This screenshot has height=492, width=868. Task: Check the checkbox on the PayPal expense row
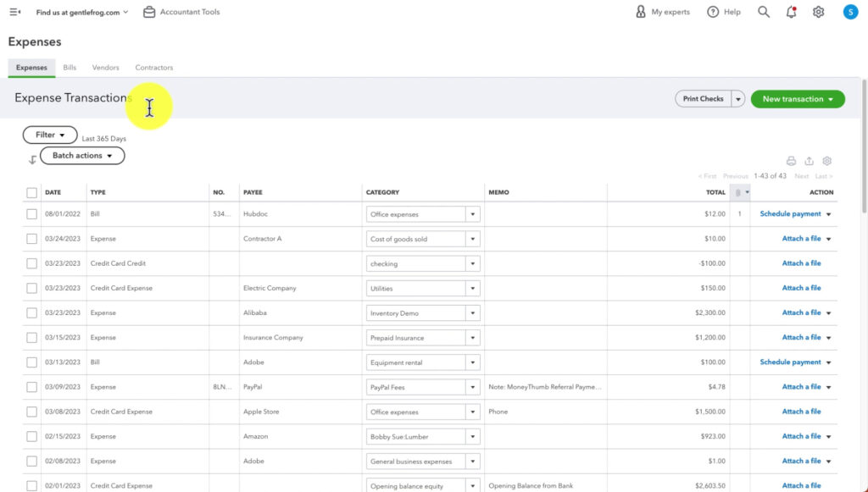click(31, 386)
